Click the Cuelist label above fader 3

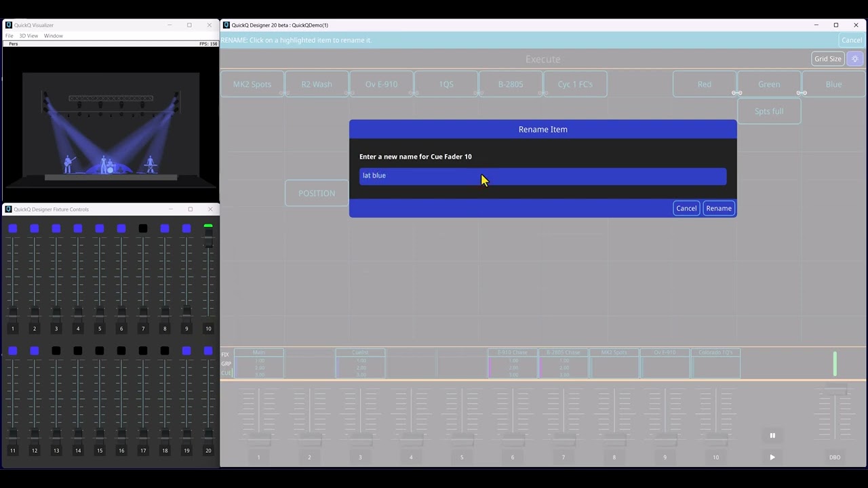click(360, 352)
